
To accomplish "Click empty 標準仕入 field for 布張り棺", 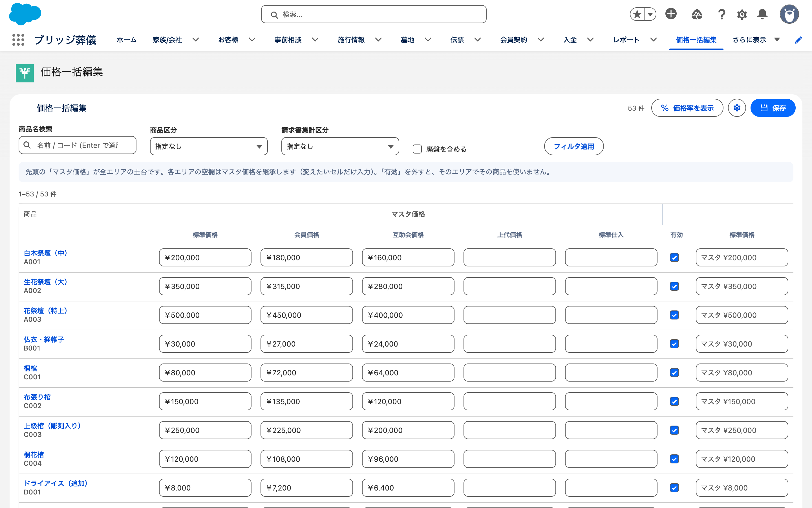I will coord(611,402).
